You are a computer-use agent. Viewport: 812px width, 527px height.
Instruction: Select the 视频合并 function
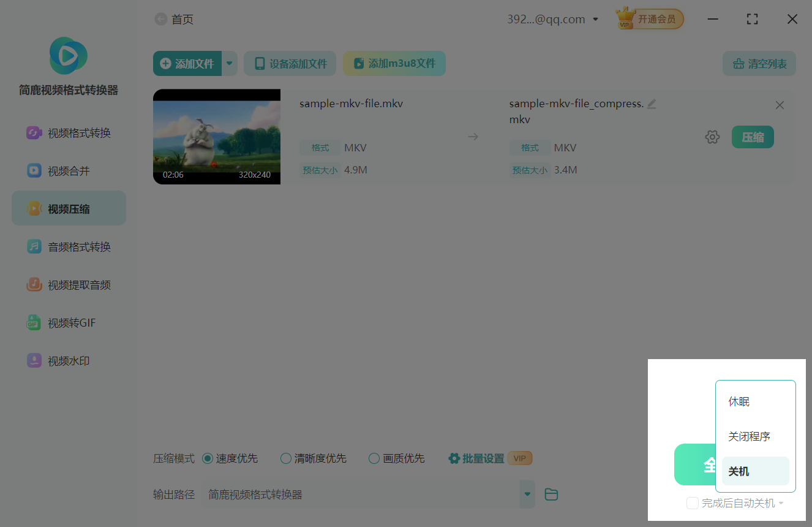pos(69,170)
